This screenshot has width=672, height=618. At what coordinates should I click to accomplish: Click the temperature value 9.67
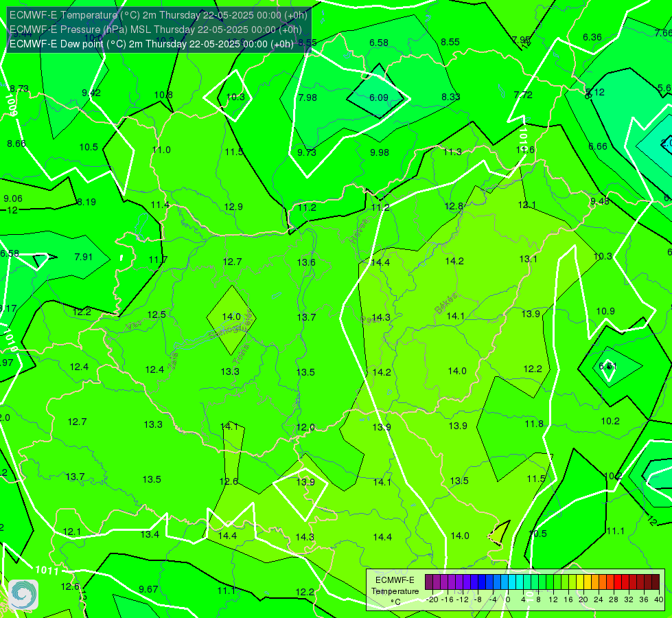tap(148, 589)
